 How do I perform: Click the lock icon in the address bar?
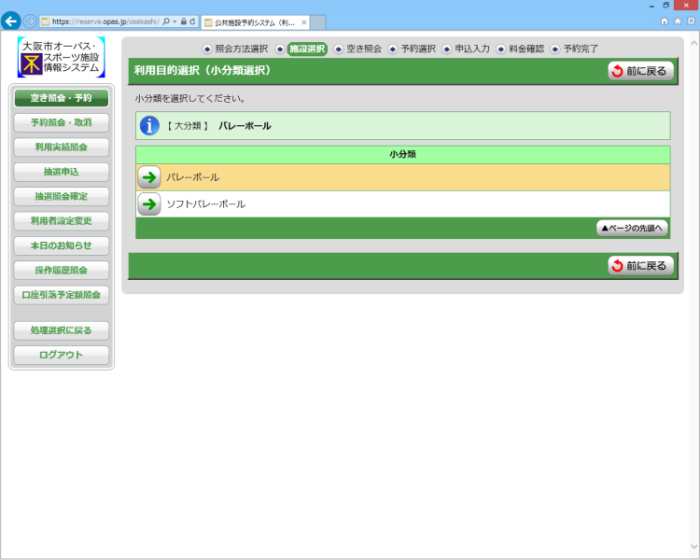(183, 21)
